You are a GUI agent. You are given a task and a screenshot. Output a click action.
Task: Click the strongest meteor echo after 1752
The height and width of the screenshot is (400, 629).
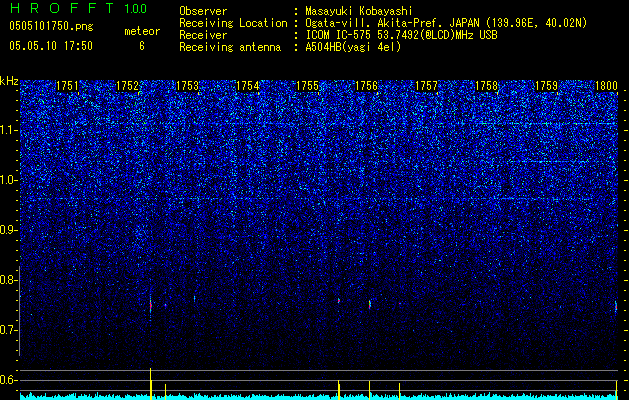tap(151, 306)
